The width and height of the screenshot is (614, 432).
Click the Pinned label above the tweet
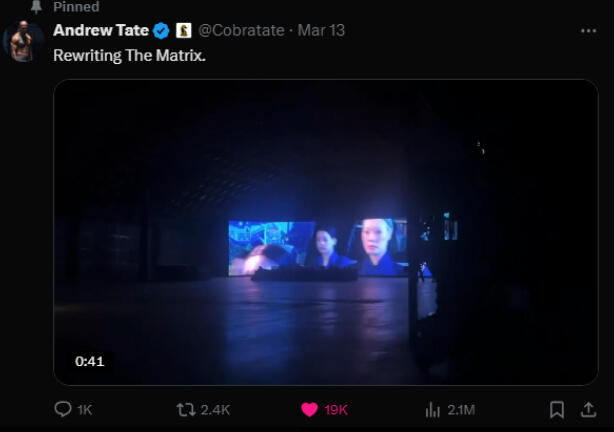coord(76,7)
